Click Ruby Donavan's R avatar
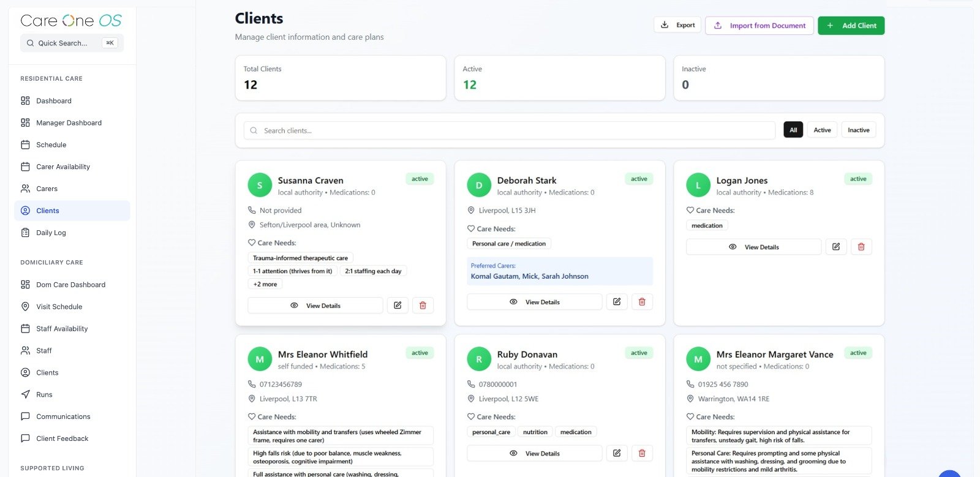Screen dimensions: 980x477 click(479, 359)
